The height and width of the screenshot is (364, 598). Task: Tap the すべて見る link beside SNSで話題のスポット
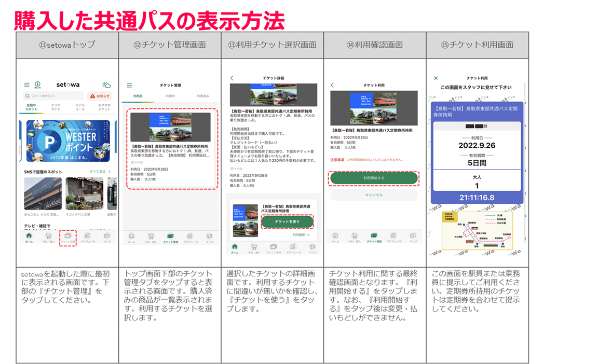(100, 172)
